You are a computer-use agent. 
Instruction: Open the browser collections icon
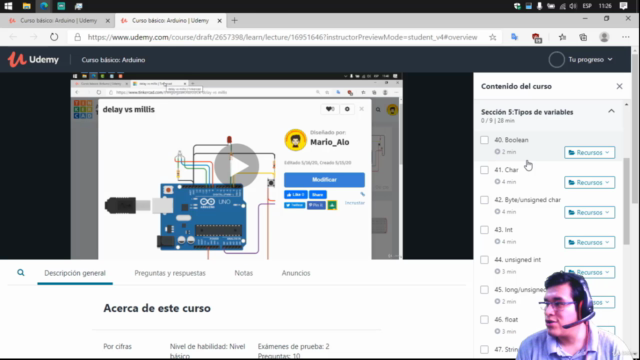[x=583, y=37]
